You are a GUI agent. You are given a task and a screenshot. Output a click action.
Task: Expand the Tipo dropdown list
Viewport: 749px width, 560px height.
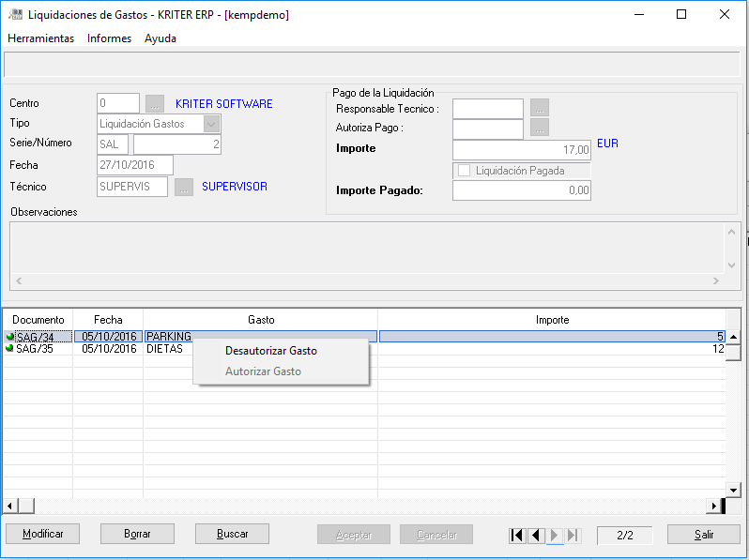211,124
